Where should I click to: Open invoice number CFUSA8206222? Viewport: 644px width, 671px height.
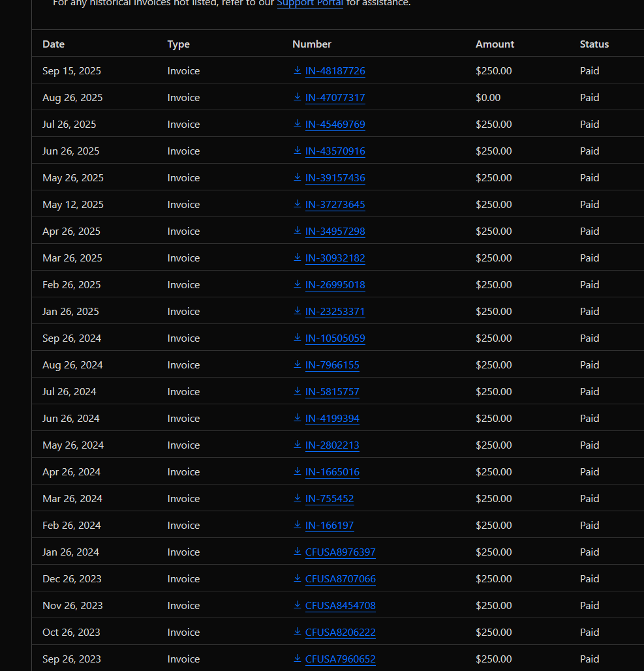point(341,633)
